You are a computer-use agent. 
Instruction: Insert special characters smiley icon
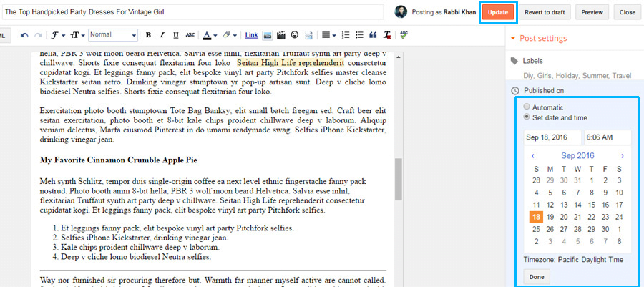point(295,35)
